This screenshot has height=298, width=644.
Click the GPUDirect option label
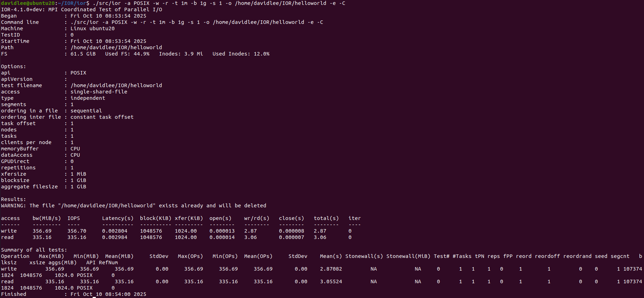point(15,161)
